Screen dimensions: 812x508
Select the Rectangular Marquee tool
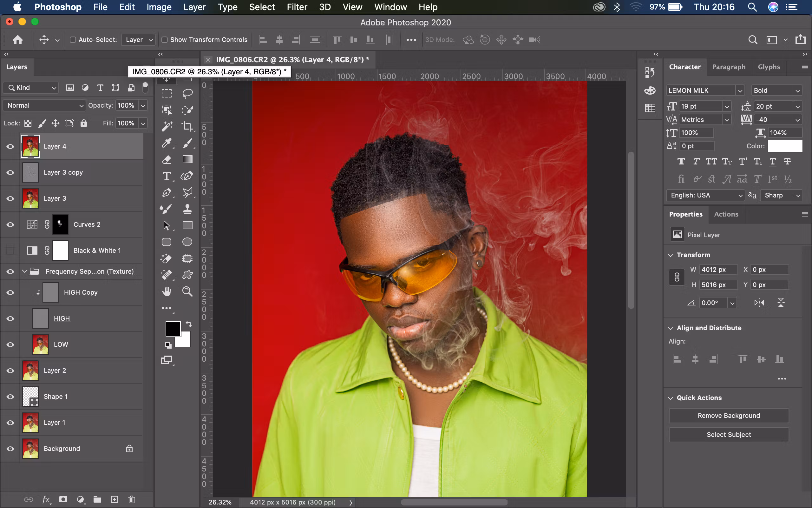pos(167,93)
